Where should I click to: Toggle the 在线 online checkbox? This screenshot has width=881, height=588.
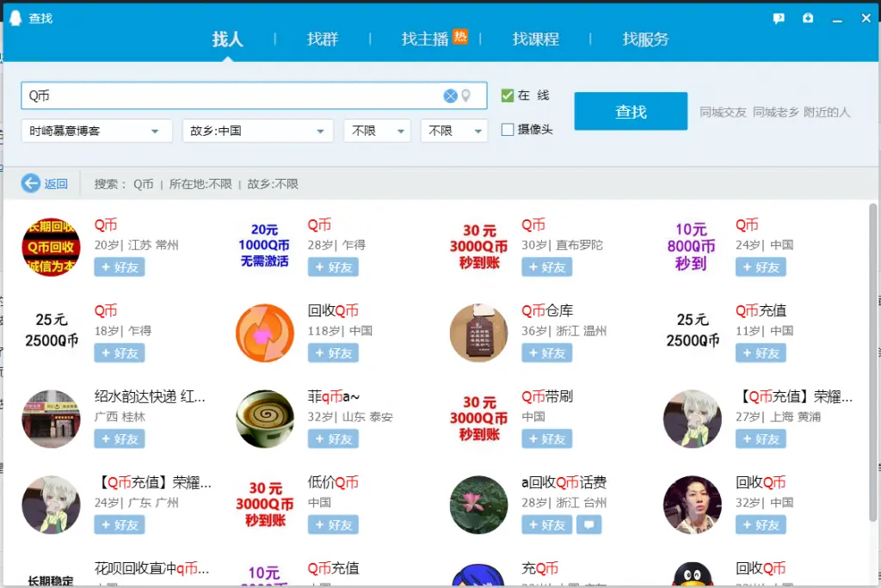point(508,95)
